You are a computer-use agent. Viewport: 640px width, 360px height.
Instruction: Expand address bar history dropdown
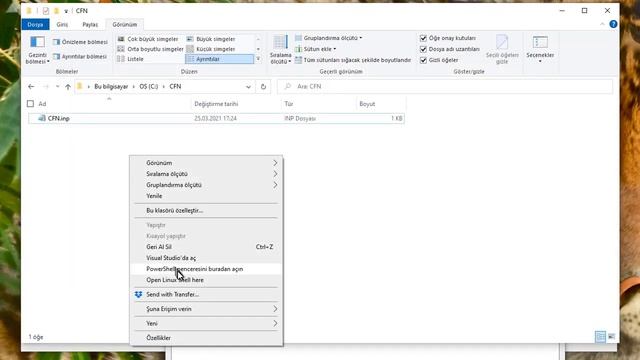click(x=248, y=87)
